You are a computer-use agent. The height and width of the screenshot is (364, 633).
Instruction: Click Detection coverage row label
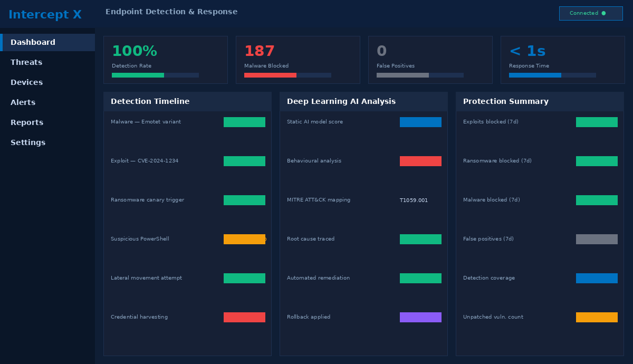pyautogui.click(x=489, y=278)
